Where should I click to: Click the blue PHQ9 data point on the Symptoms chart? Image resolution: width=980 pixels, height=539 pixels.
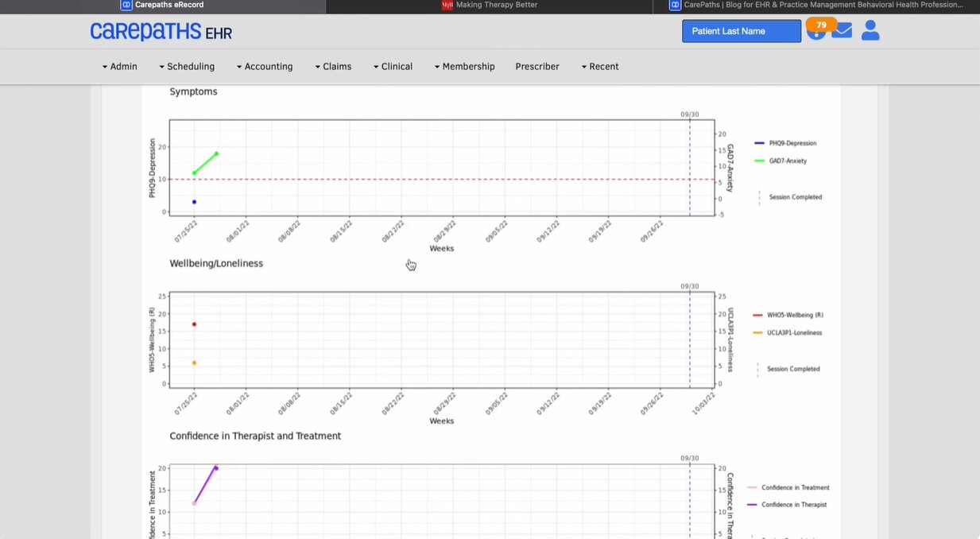(x=194, y=202)
